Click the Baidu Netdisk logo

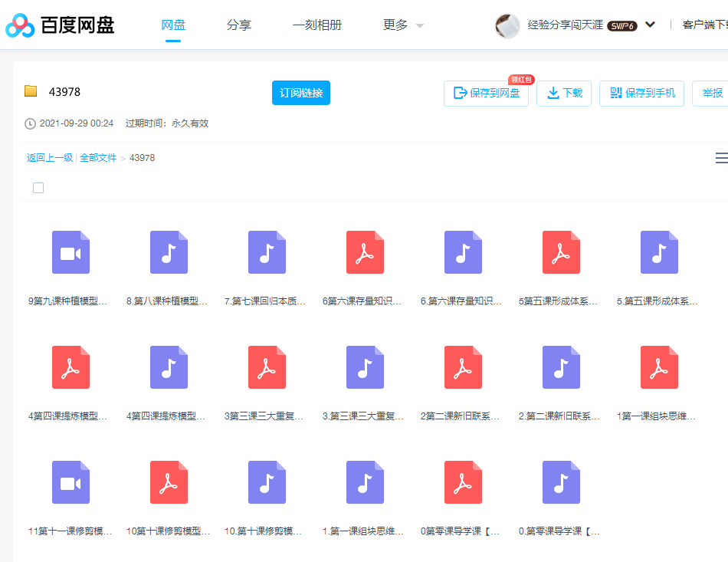[x=60, y=25]
